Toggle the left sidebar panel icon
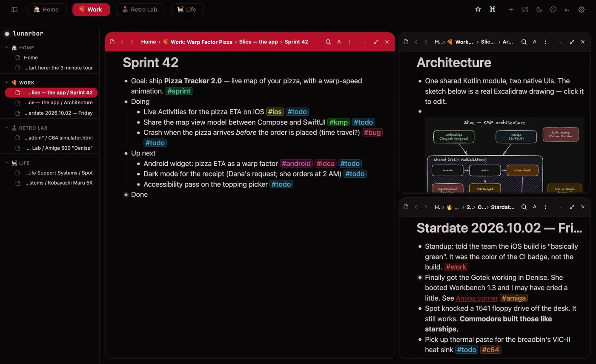This screenshot has width=596, height=364. click(14, 9)
